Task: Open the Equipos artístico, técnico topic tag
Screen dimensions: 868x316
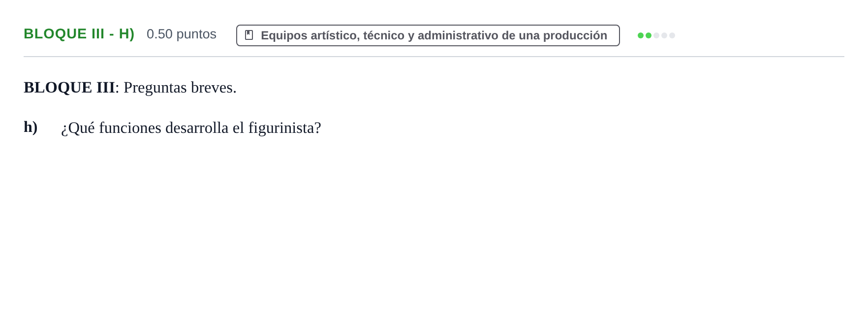Action: tap(428, 35)
